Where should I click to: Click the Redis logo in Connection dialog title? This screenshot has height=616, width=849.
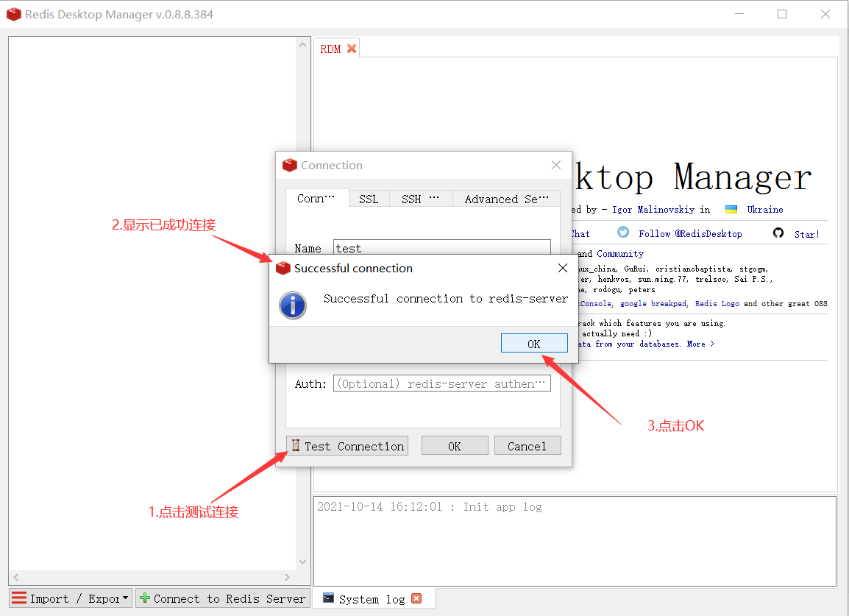point(290,165)
